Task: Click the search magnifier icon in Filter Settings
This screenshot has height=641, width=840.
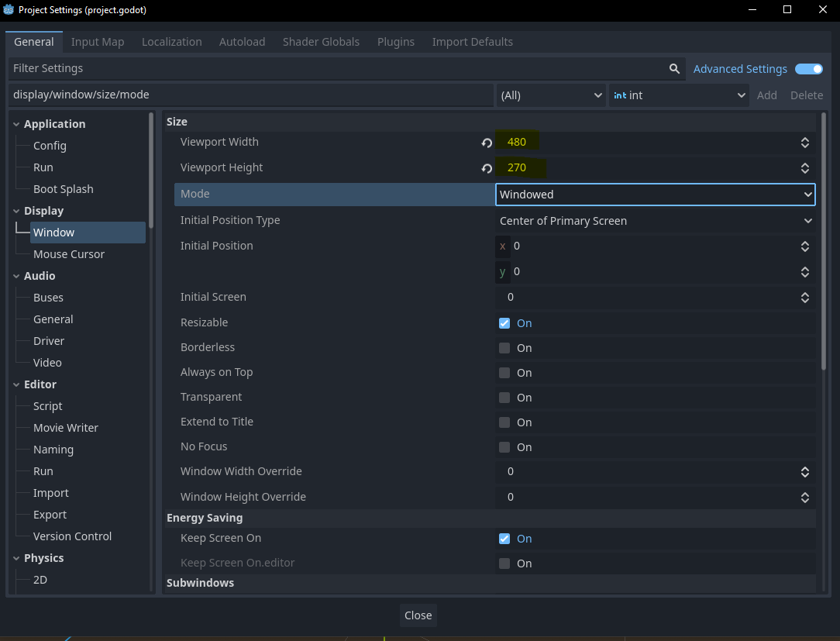Action: tap(674, 69)
